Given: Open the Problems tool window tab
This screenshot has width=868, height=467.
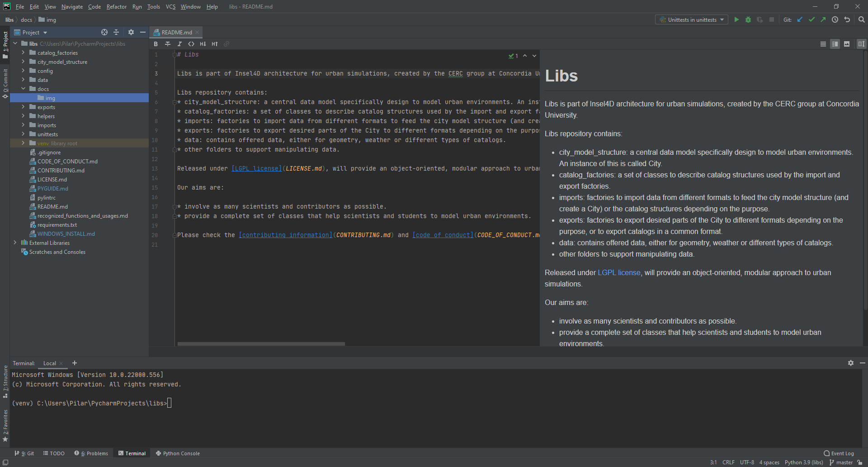Looking at the screenshot, I should [x=91, y=453].
